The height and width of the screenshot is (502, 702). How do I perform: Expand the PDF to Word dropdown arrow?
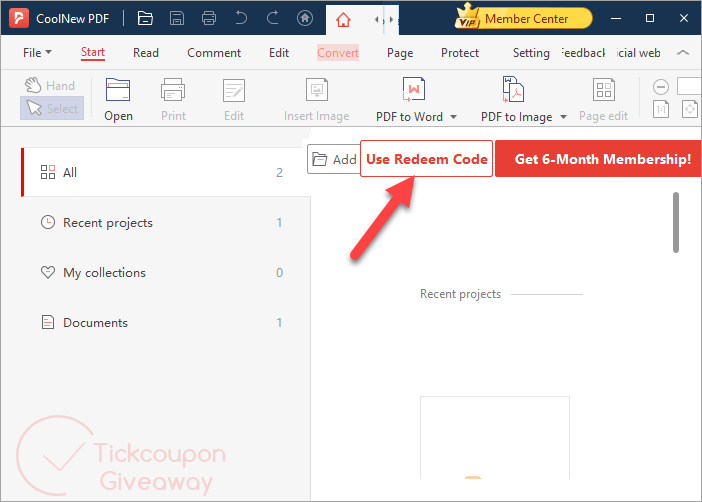click(x=454, y=117)
